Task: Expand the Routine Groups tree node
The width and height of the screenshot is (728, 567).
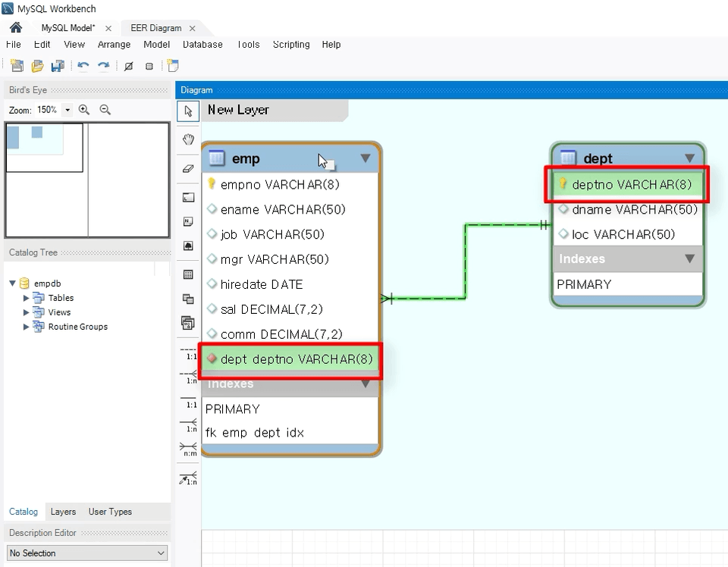Action: click(x=26, y=327)
